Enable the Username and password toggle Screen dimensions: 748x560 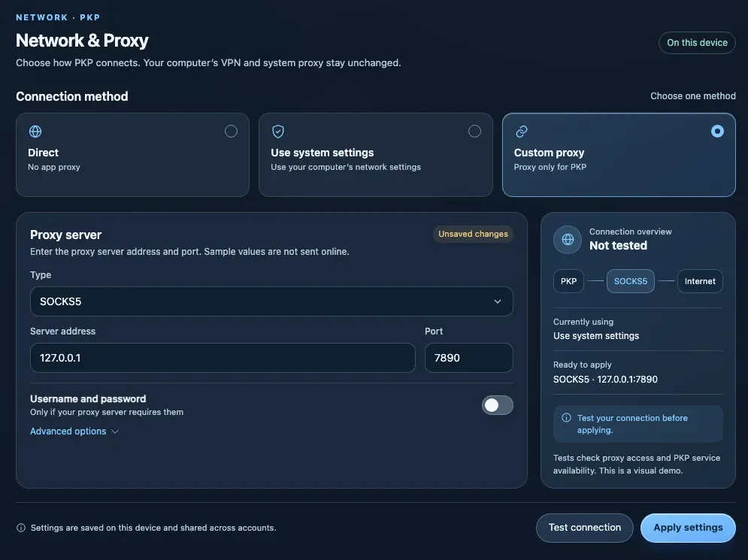pos(497,405)
